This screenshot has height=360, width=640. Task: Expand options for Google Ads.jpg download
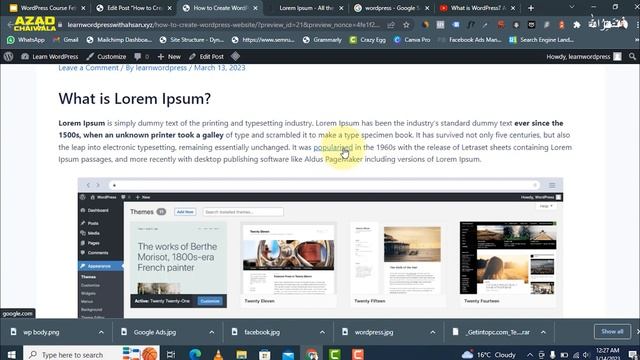coord(211,332)
